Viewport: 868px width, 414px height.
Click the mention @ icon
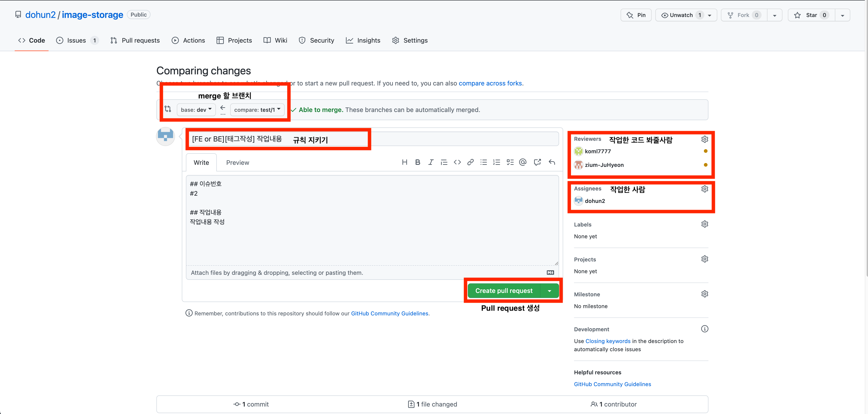(x=523, y=162)
